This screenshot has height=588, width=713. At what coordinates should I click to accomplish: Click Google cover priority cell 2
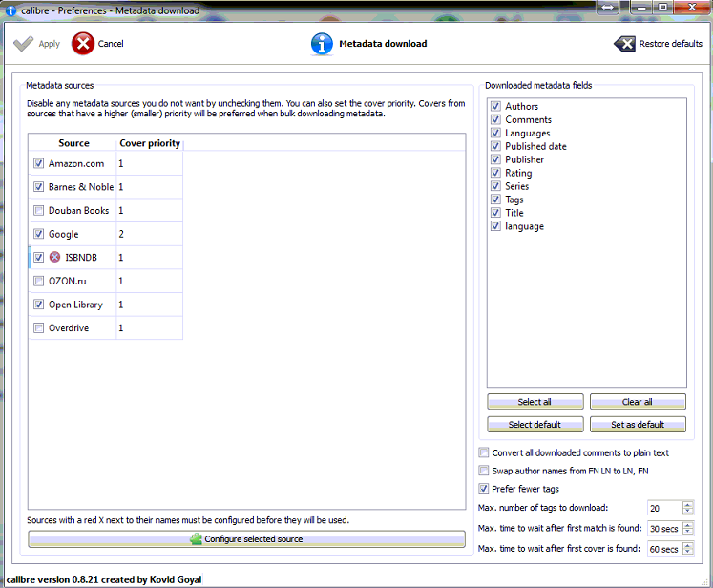150,234
